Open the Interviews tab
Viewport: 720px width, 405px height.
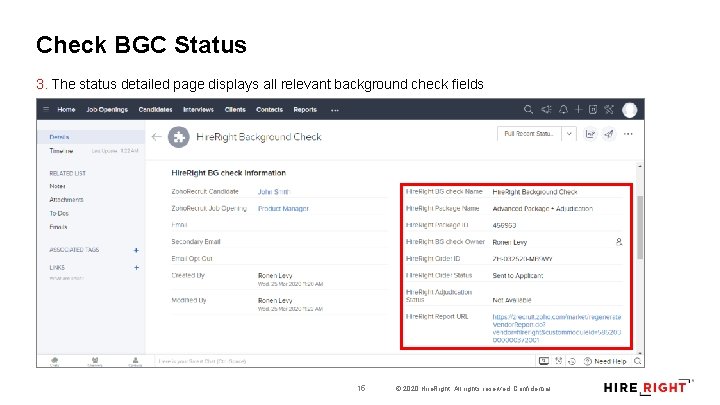198,110
